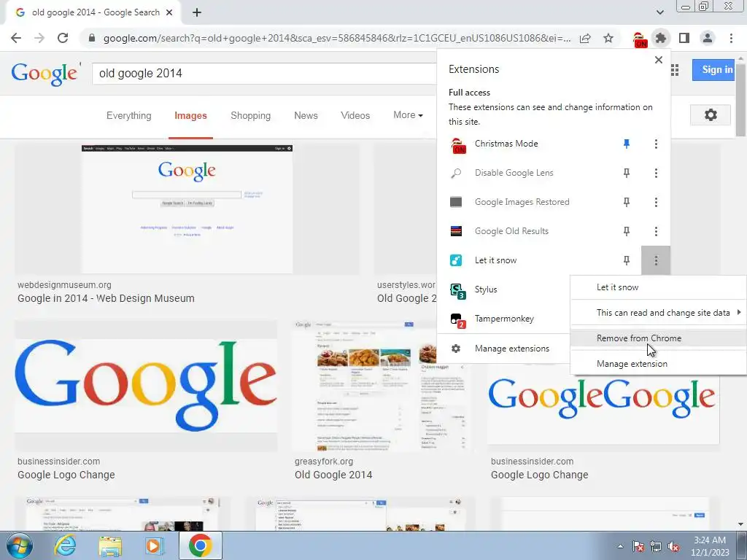Screen dimensions: 747x560
Task: Open the Google apps grid icon
Action: pyautogui.click(x=675, y=71)
